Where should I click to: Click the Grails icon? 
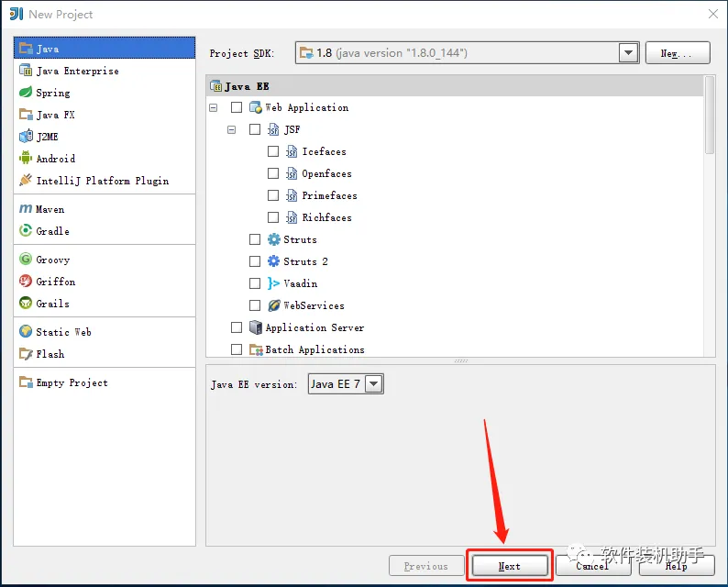pyautogui.click(x=26, y=303)
